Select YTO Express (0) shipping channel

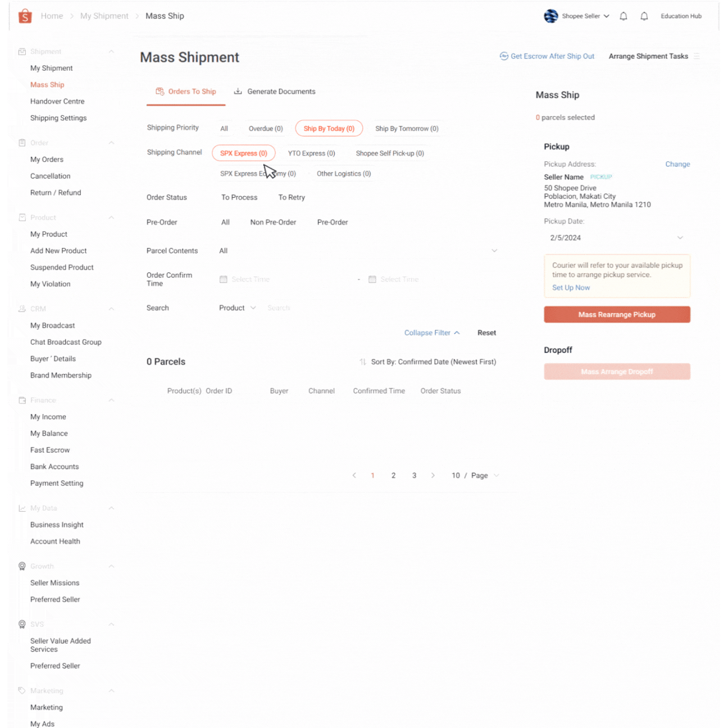tap(311, 153)
